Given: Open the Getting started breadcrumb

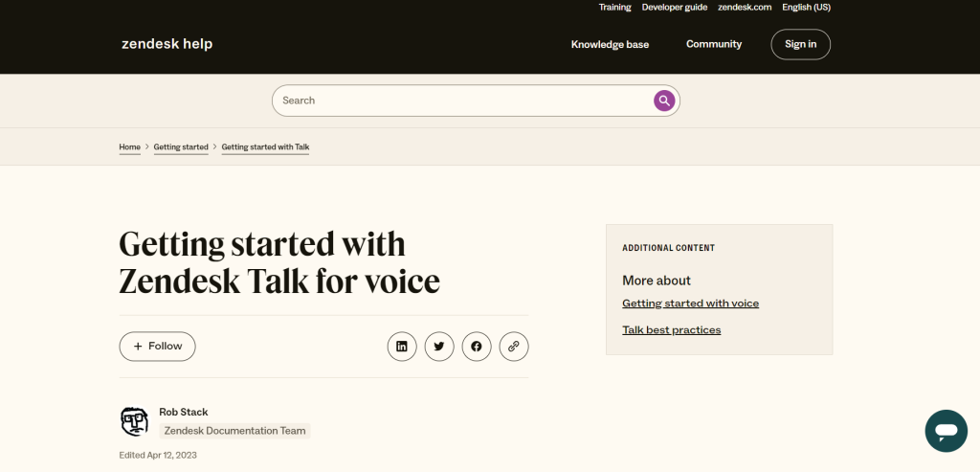Looking at the screenshot, I should pos(181,146).
